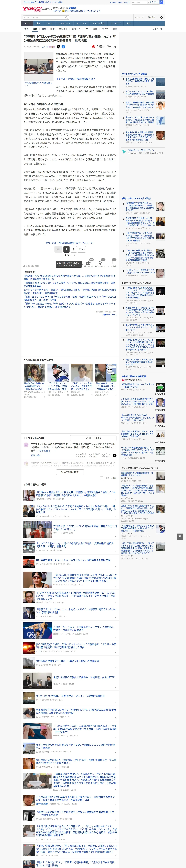This screenshot has height=868, width=186.
Task: Open the ライブ navigation tab
Action: click(x=49, y=24)
